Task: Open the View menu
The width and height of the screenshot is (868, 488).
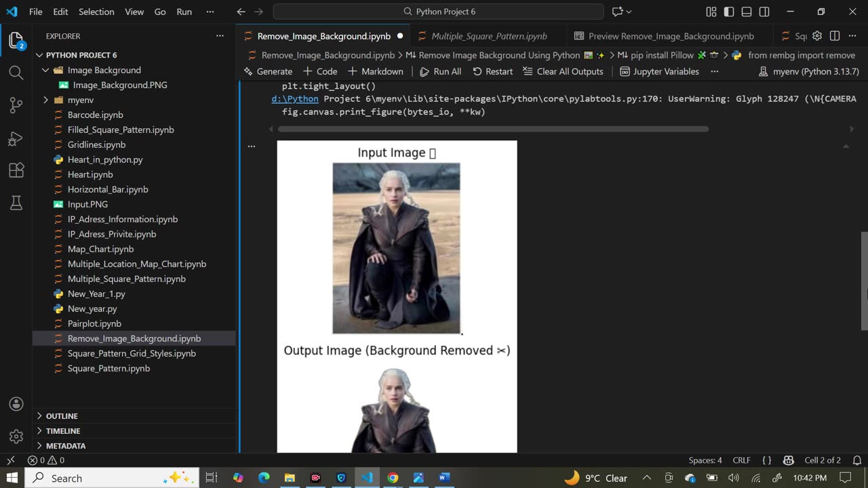Action: (134, 12)
